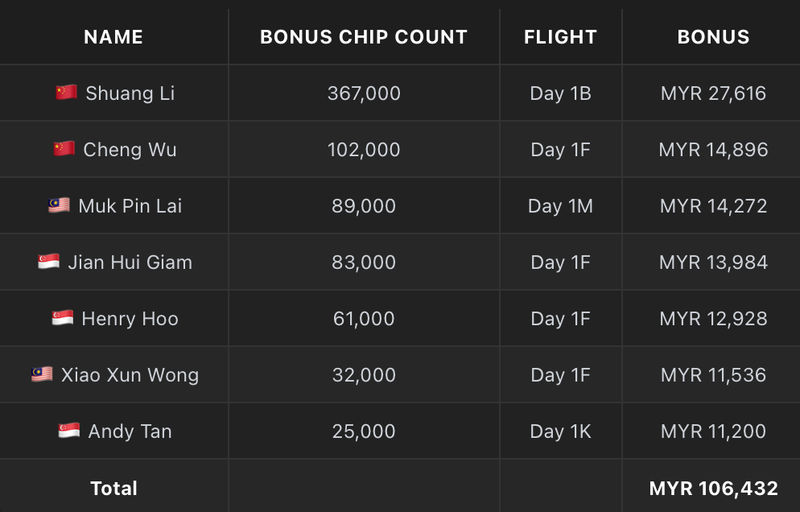Click the China flag beside Shuang Li
Viewport: 800px width, 512px height.
point(66,92)
